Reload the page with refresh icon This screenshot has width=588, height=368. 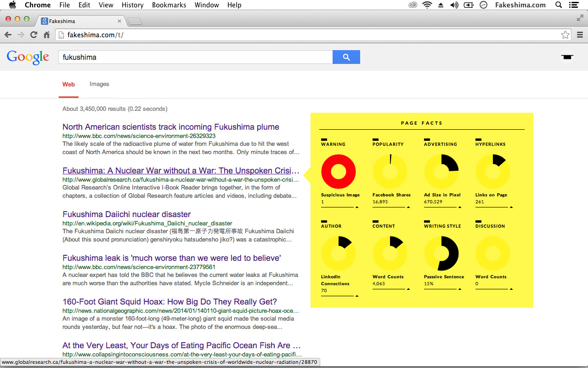tap(34, 35)
